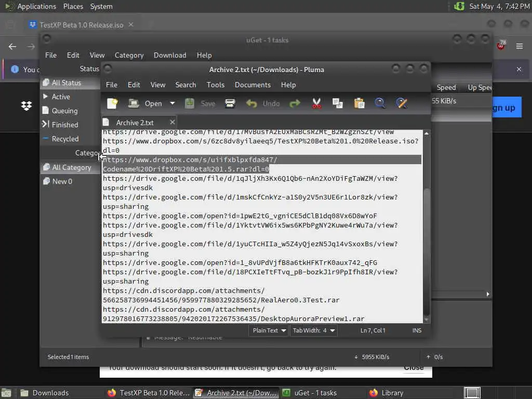Image resolution: width=532 pixels, height=399 pixels.
Task: Dismiss the Firefox notification bar
Action: 519,69
